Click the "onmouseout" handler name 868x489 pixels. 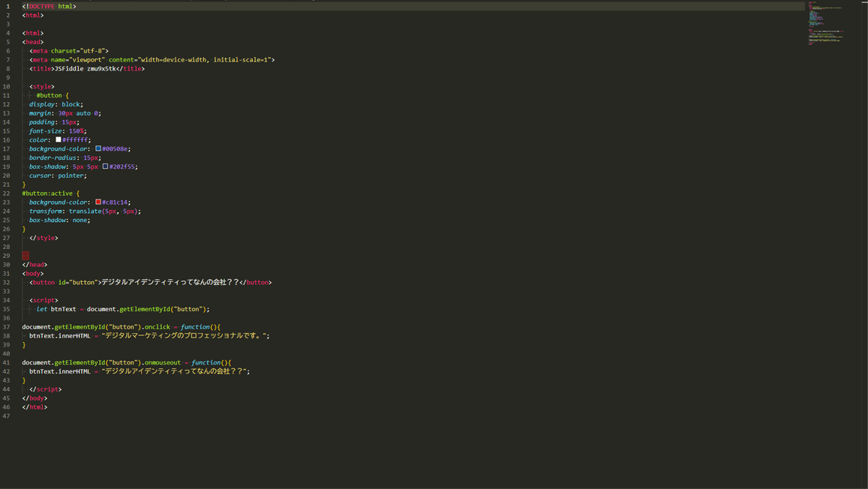pos(163,363)
